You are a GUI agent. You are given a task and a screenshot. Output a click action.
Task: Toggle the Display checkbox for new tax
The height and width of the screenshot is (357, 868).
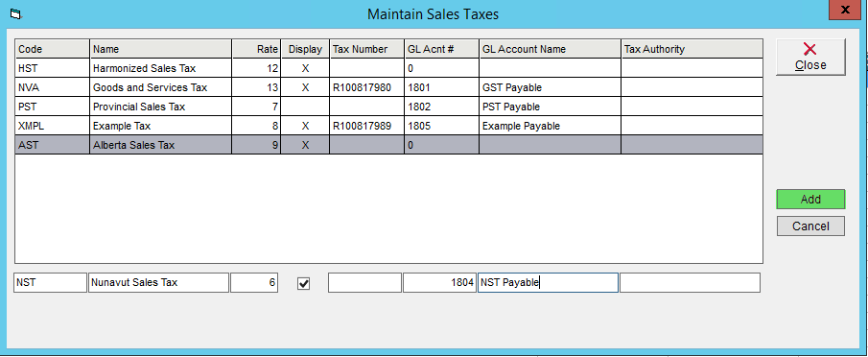coord(303,283)
